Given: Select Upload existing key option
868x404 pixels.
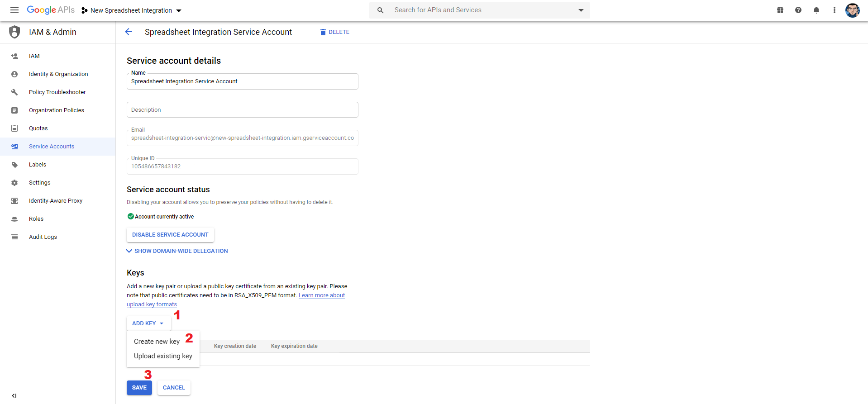Looking at the screenshot, I should (x=163, y=356).
